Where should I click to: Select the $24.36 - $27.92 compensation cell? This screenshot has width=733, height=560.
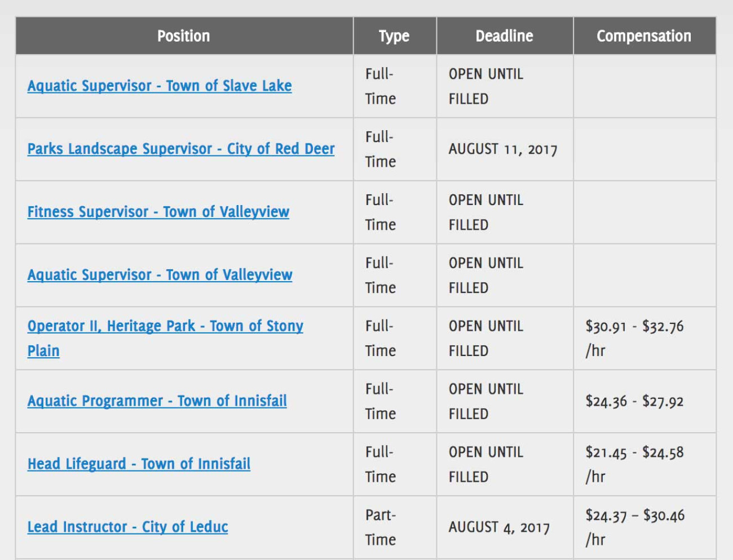coord(634,402)
